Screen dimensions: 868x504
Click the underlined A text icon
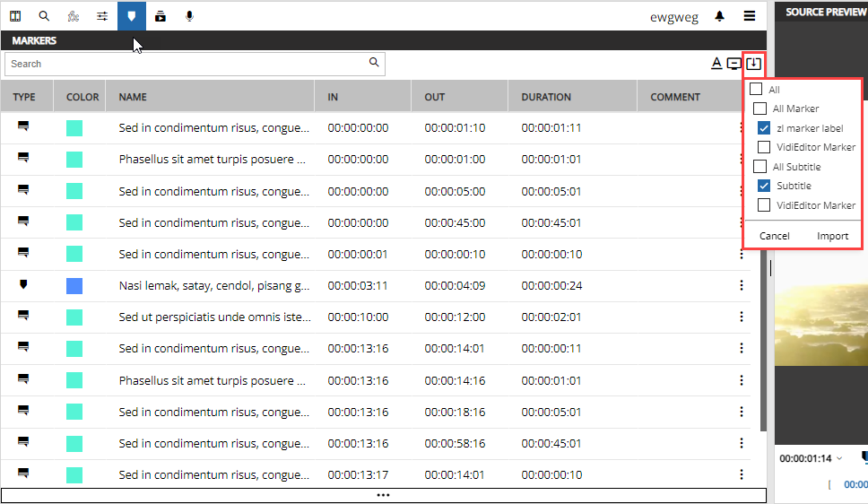716,64
